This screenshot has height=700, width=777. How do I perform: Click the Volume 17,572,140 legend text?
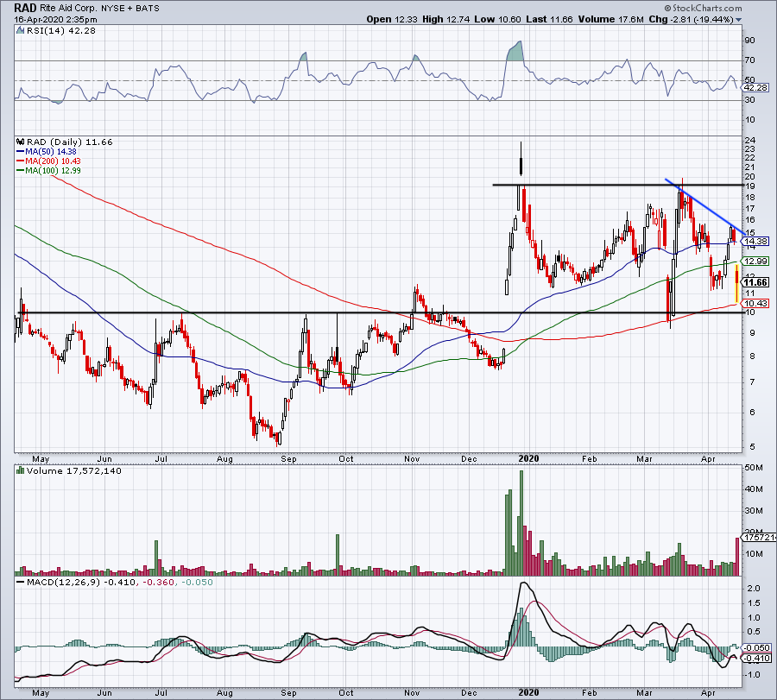click(x=74, y=470)
